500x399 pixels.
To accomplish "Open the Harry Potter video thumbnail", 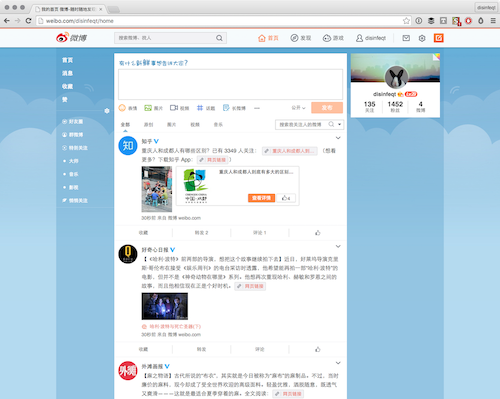I will 165,306.
